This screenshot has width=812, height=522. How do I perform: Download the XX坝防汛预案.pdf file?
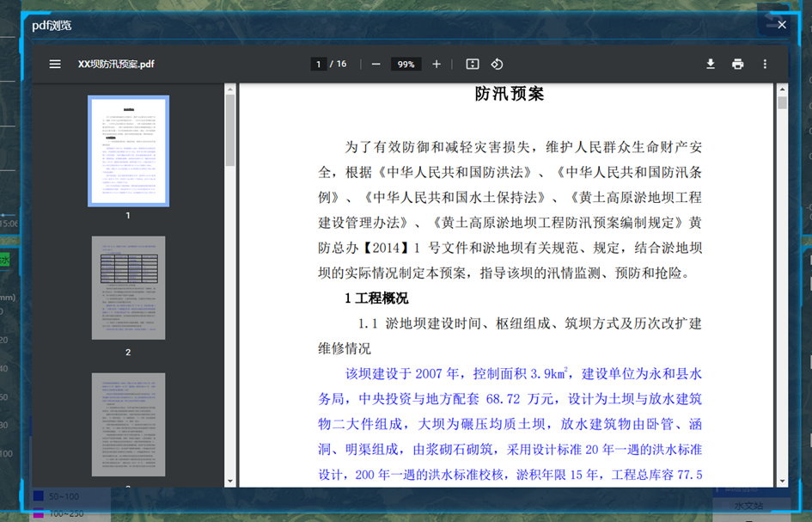pyautogui.click(x=711, y=64)
